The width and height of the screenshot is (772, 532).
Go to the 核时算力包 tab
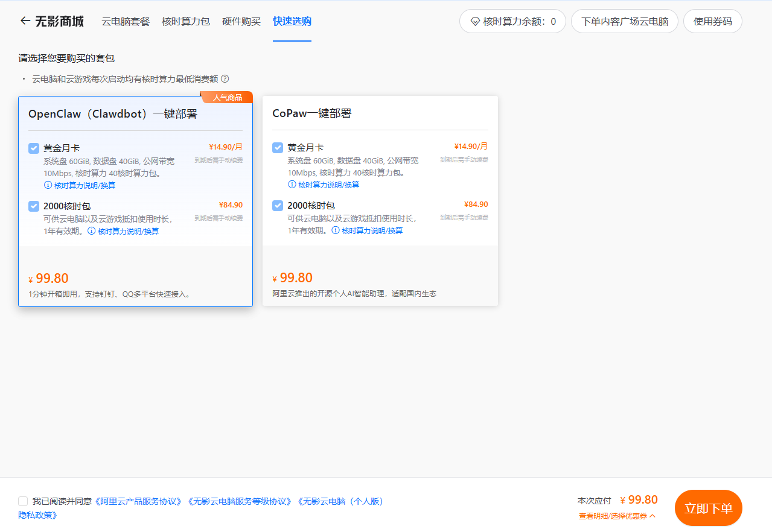186,22
